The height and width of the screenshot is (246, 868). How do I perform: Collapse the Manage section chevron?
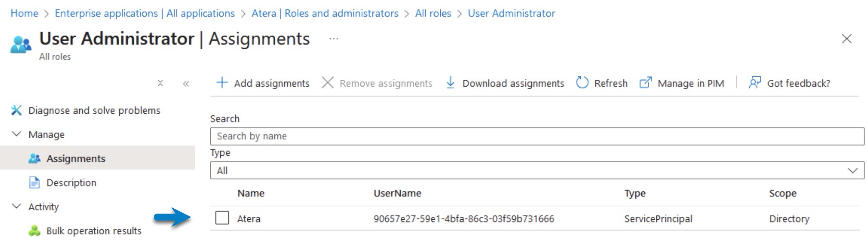[x=16, y=134]
